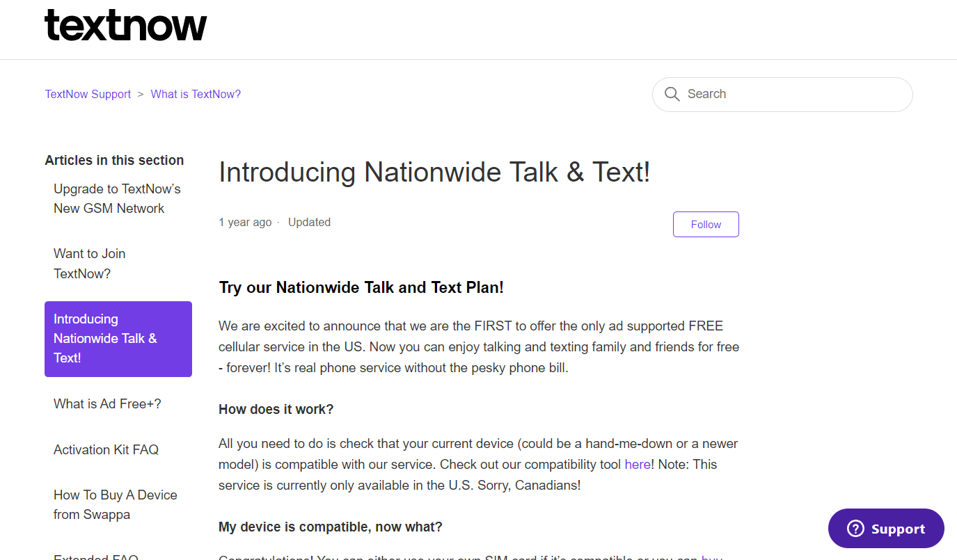The image size is (957, 560).
Task: Open the Extended FAQ article
Action: (95, 556)
